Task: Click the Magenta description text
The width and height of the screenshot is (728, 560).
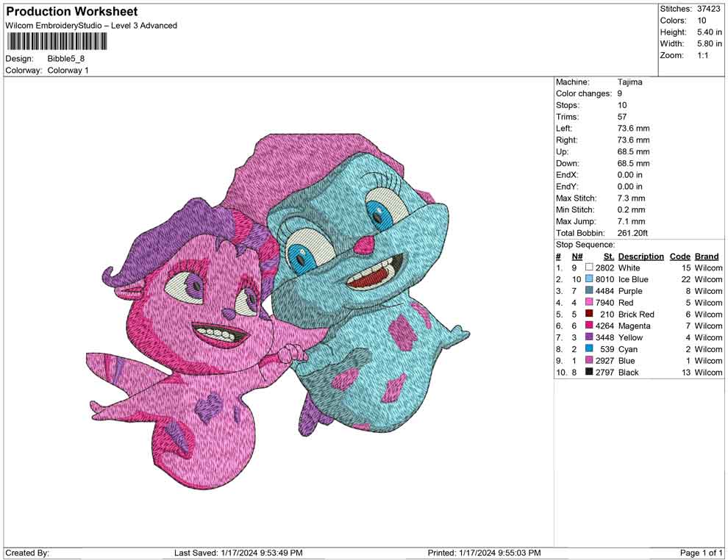Action: [634, 326]
